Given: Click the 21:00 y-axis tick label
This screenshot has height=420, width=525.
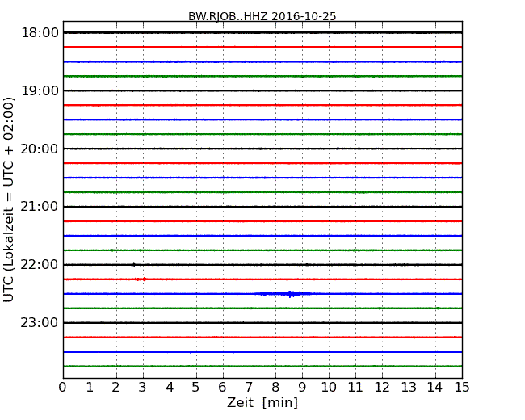Looking at the screenshot, I should pyautogui.click(x=40, y=207).
